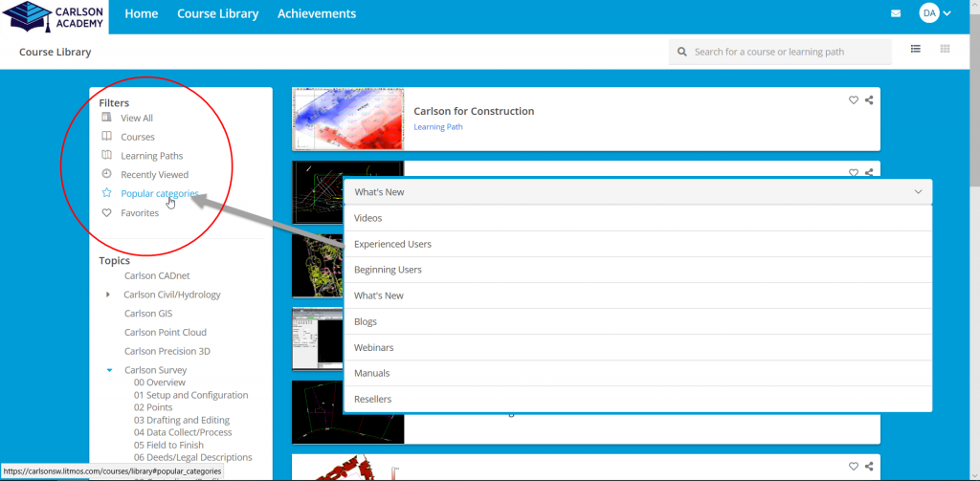The height and width of the screenshot is (481, 980).
Task: Select Carlson Precision 3D topic
Action: coord(167,351)
